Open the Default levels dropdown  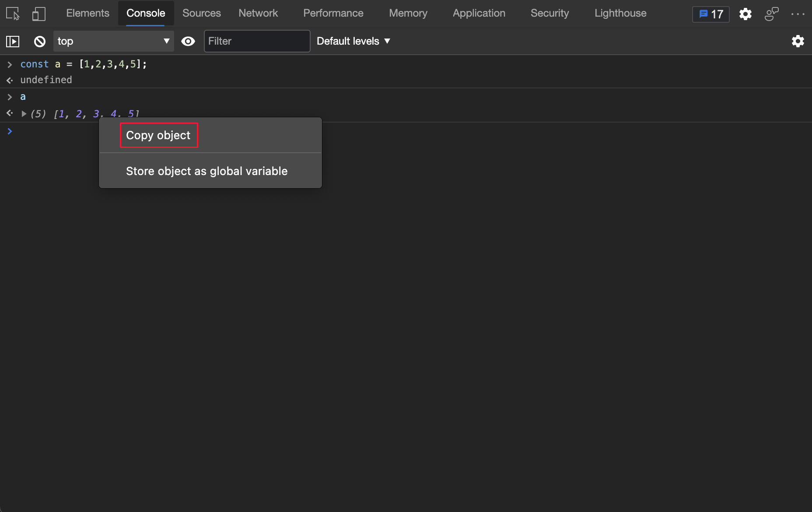click(x=353, y=41)
